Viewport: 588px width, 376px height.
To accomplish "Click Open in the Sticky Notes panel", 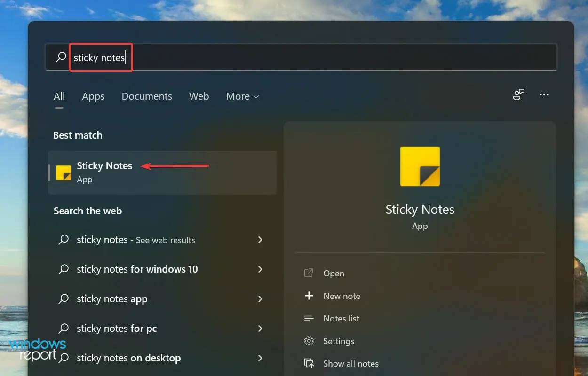I will [x=334, y=274].
